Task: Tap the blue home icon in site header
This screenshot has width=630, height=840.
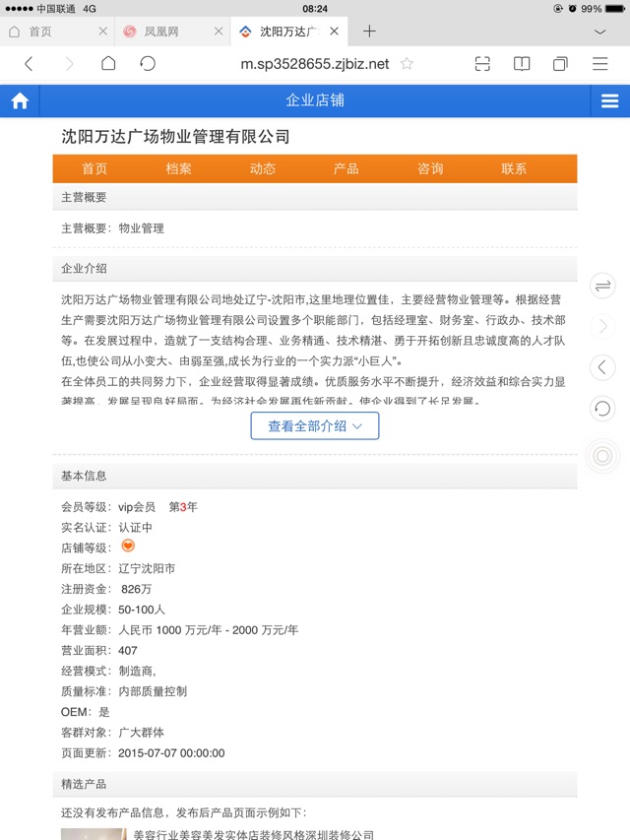Action: pos(20,100)
